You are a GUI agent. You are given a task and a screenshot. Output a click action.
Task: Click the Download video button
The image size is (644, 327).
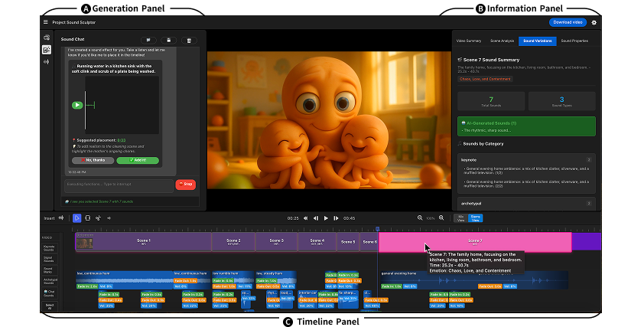pos(568,22)
